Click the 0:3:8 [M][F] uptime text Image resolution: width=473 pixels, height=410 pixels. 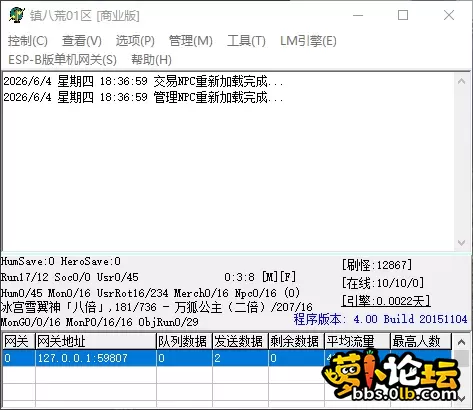(260, 277)
